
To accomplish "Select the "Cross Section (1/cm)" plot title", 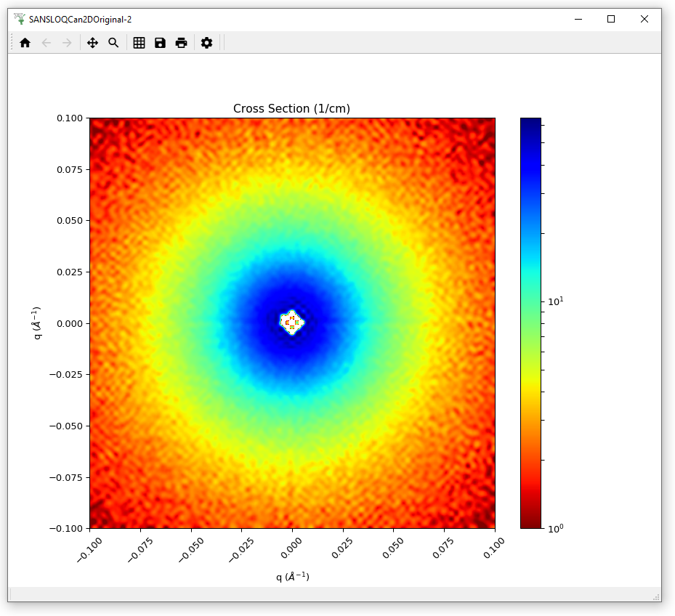I will [x=291, y=108].
